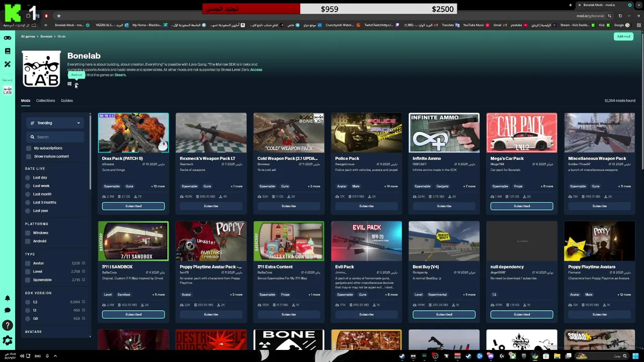Screen dimensions: 644x362
Task: Select the Last year date filter
Action: click(28, 211)
